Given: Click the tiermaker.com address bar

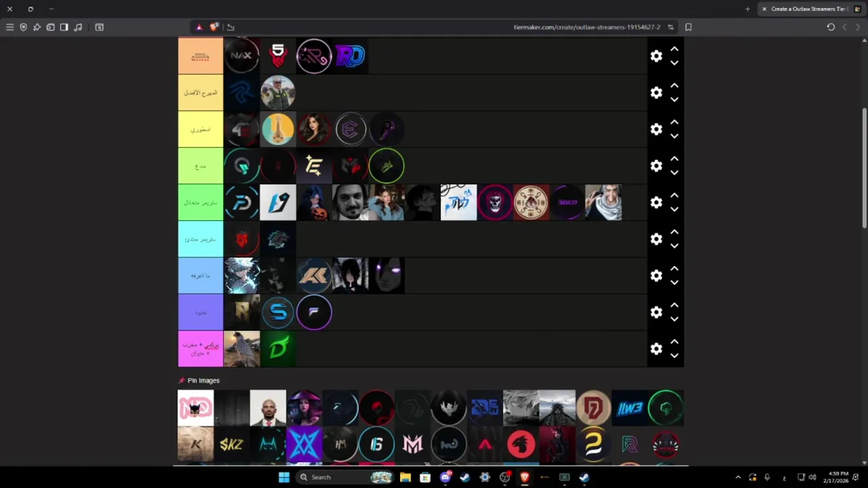Looking at the screenshot, I should tap(587, 27).
